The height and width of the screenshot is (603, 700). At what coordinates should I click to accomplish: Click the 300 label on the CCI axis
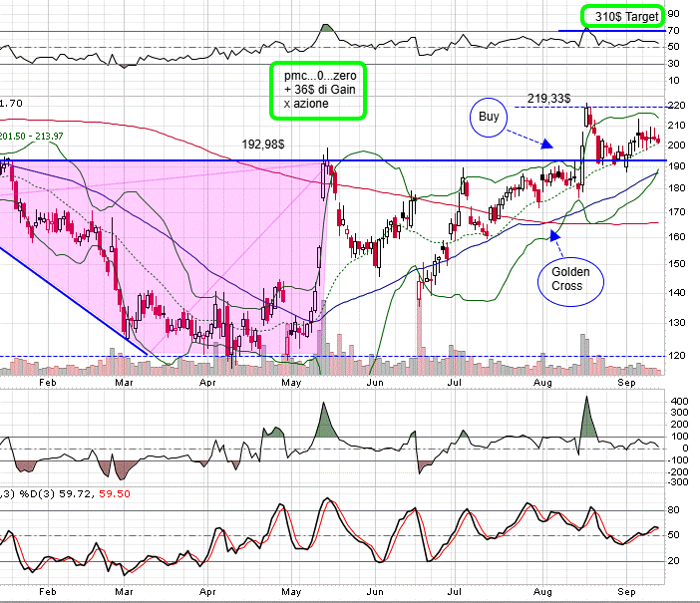pos(679,413)
